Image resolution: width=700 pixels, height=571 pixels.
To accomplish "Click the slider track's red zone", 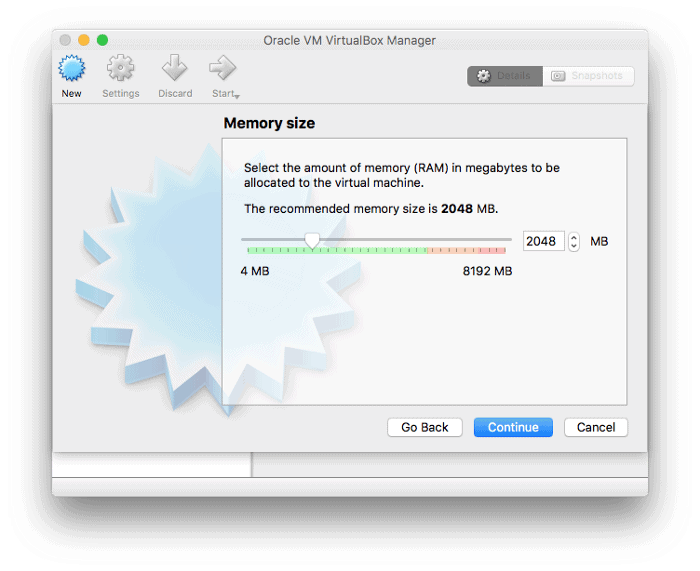I will [x=468, y=250].
